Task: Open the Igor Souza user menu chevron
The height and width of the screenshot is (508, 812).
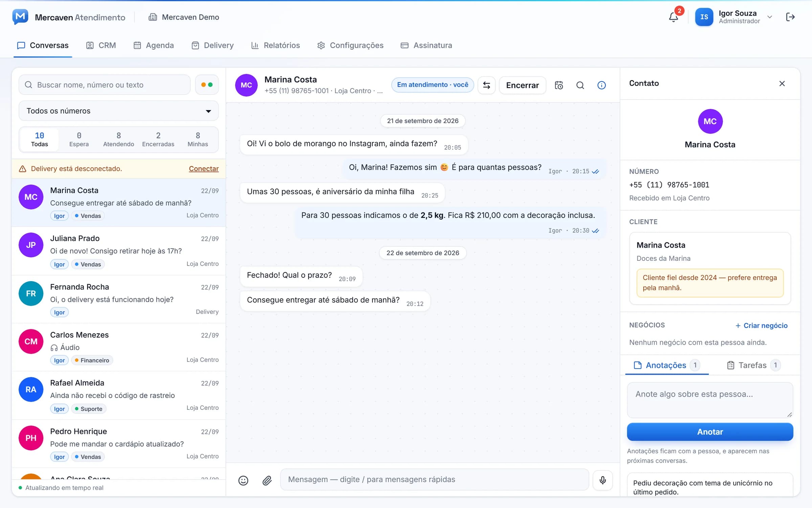Action: [x=769, y=17]
